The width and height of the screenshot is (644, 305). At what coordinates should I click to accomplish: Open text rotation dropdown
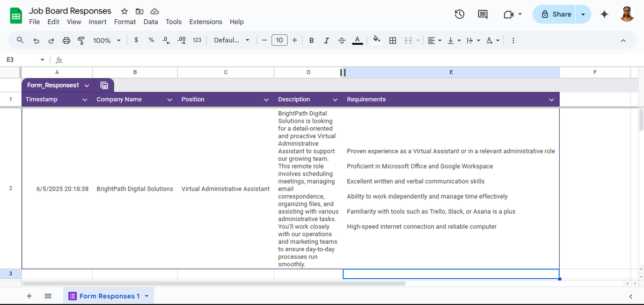point(492,40)
